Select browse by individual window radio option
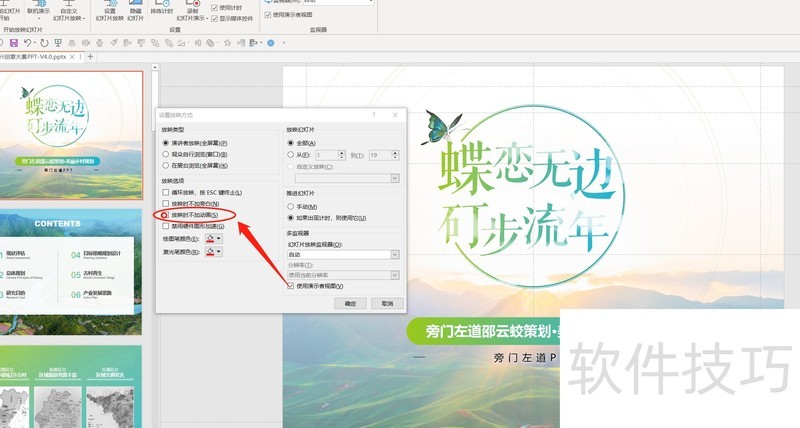This screenshot has height=428, width=800. click(166, 155)
